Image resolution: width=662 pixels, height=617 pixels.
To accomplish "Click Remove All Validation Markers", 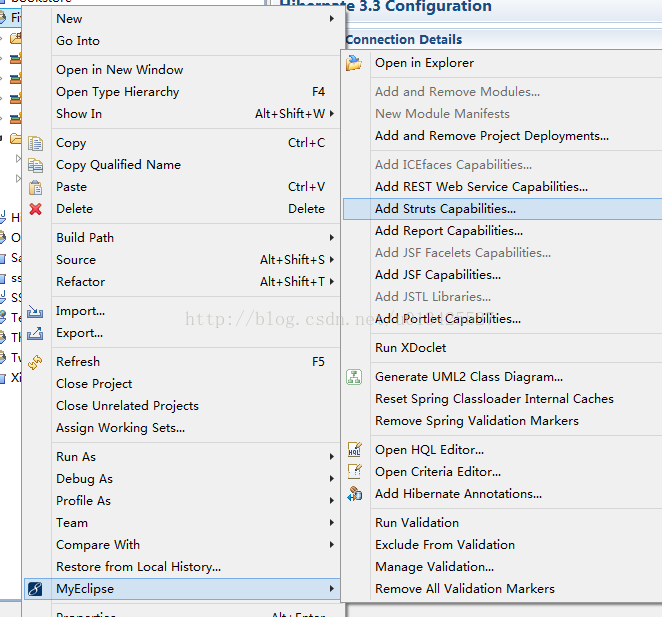I will [464, 589].
